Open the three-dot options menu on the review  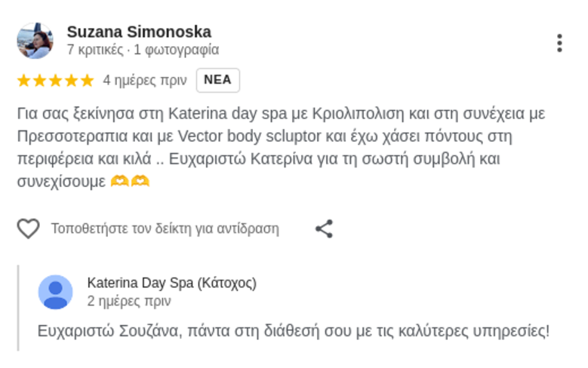[x=559, y=43]
